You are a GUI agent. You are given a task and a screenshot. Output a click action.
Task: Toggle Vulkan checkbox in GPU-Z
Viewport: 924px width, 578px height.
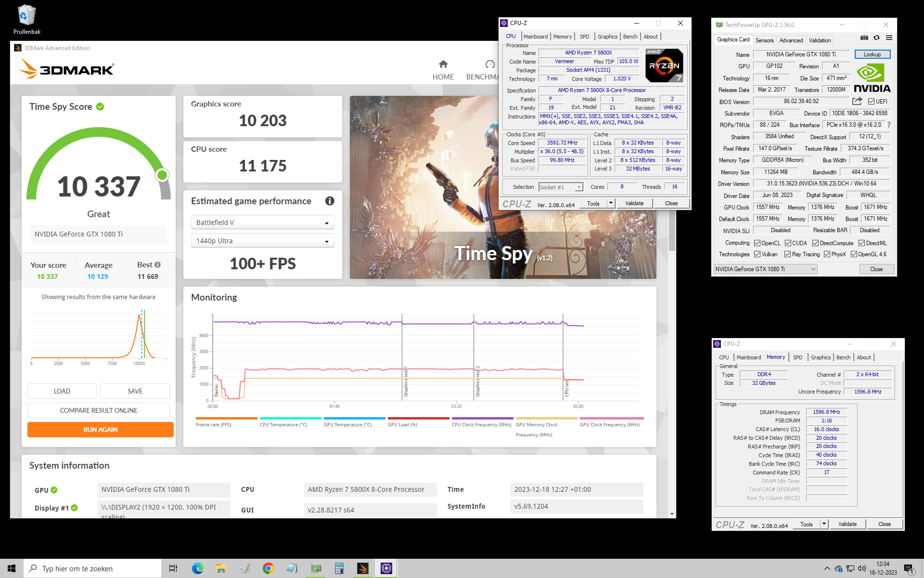[x=757, y=254]
